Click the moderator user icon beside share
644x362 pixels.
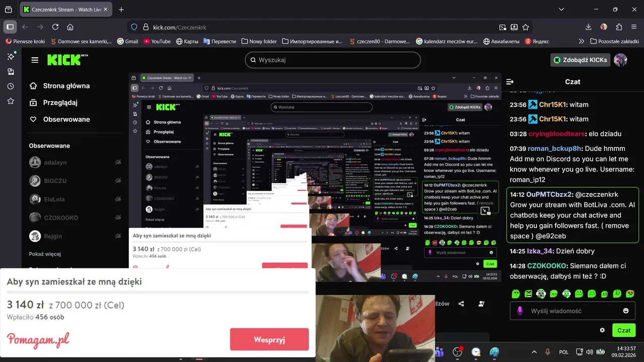pyautogui.click(x=481, y=304)
